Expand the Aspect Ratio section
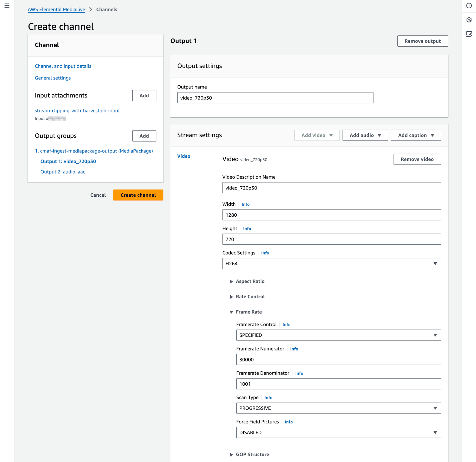The height and width of the screenshot is (462, 476). click(247, 281)
